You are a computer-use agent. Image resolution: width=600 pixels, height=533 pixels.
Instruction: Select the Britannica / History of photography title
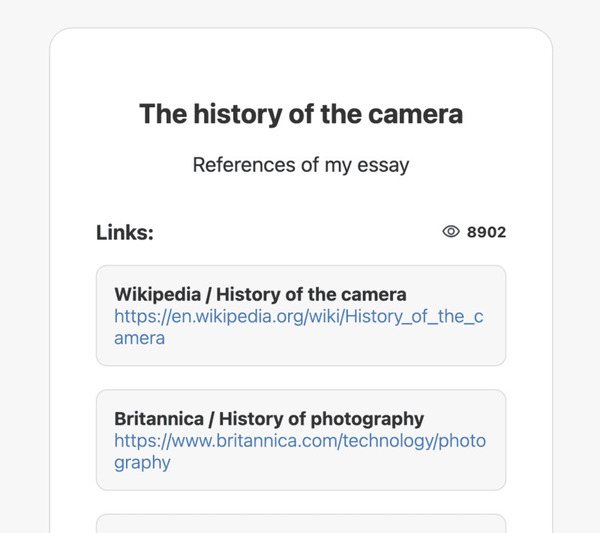point(269,419)
